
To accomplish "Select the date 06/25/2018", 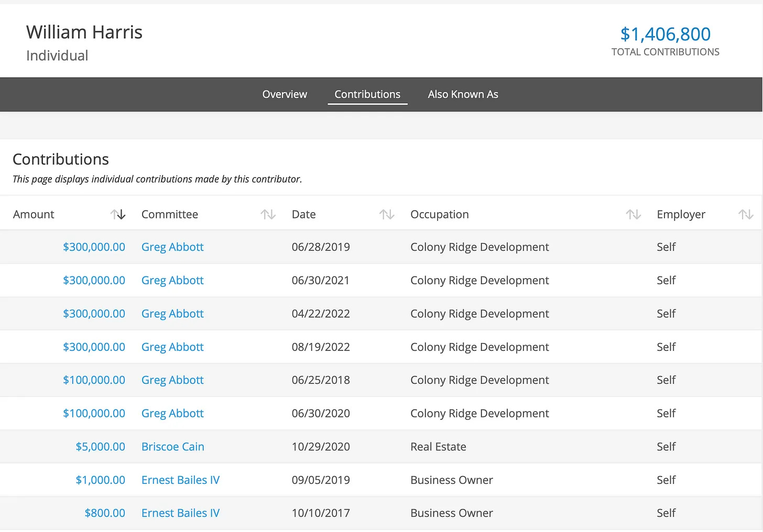I will pos(321,380).
